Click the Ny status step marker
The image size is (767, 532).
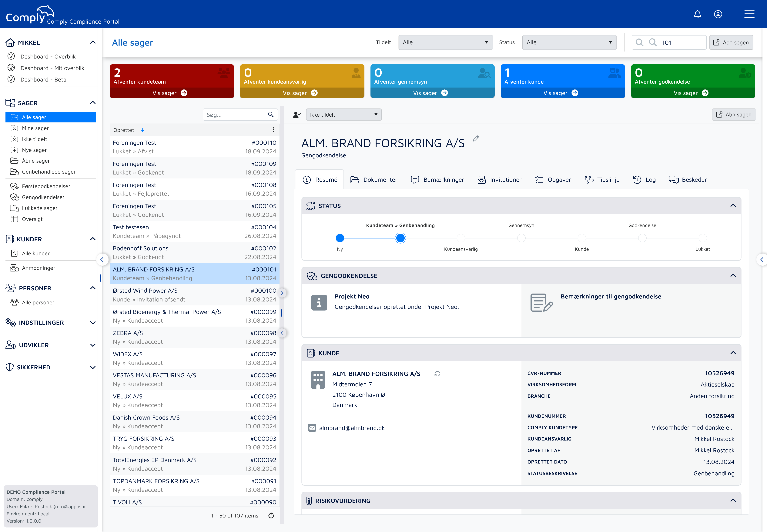click(x=340, y=238)
